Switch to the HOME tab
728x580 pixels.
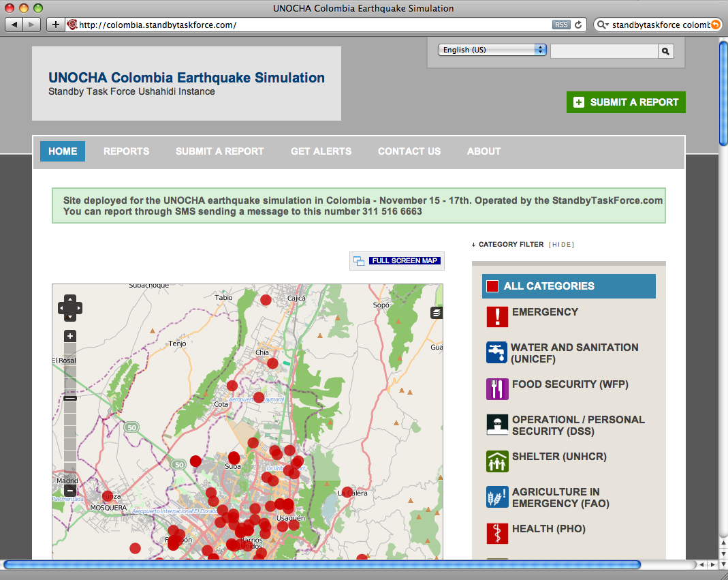coord(63,151)
